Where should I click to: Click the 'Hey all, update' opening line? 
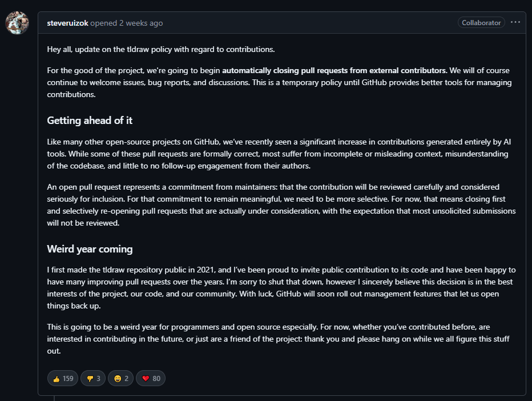[x=161, y=49]
